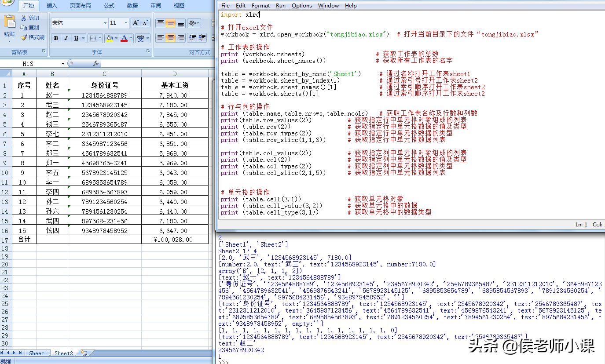Open font group dialog launcher
Viewport: 605px width, 364px height.
click(x=147, y=52)
